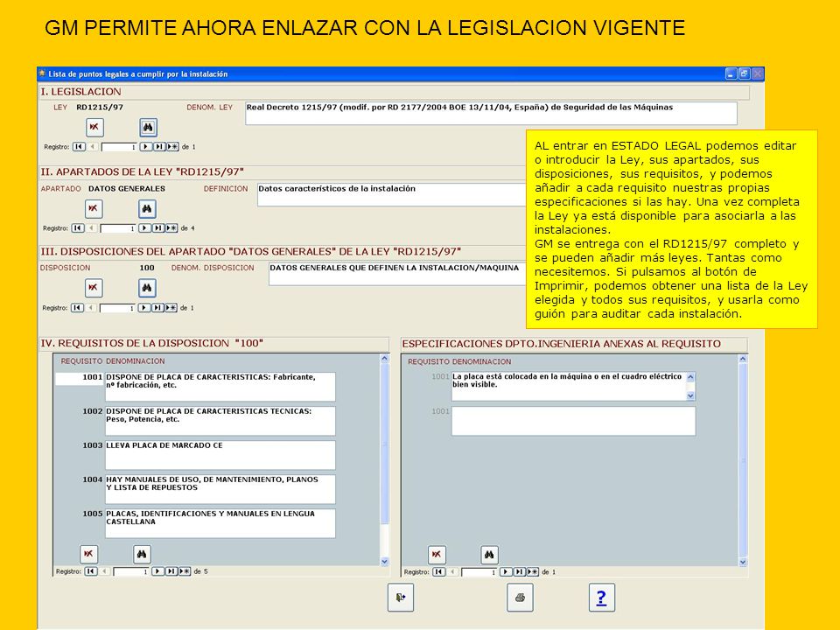Click the down arrow of the requisitos list scrollbar
The height and width of the screenshot is (630, 840).
(385, 562)
